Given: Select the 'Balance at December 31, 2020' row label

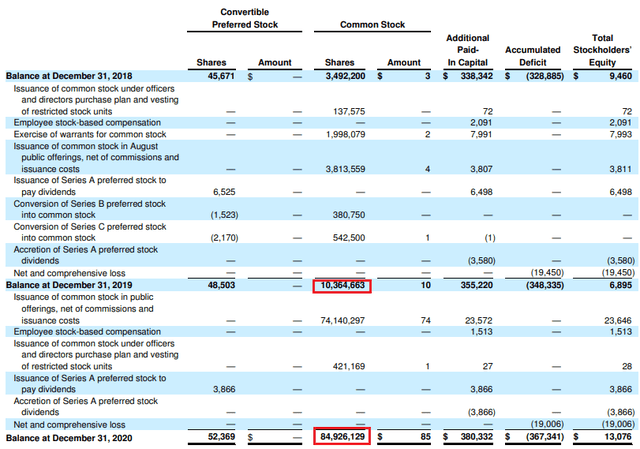Looking at the screenshot, I should click(69, 438).
